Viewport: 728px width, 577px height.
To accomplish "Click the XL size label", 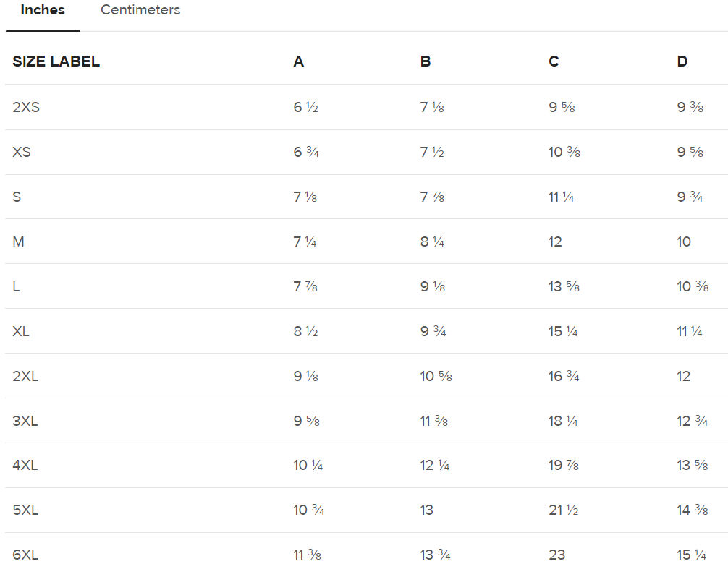I will click(21, 331).
